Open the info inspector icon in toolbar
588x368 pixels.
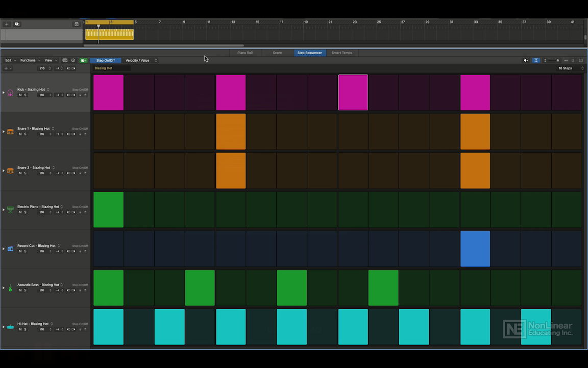(73, 60)
